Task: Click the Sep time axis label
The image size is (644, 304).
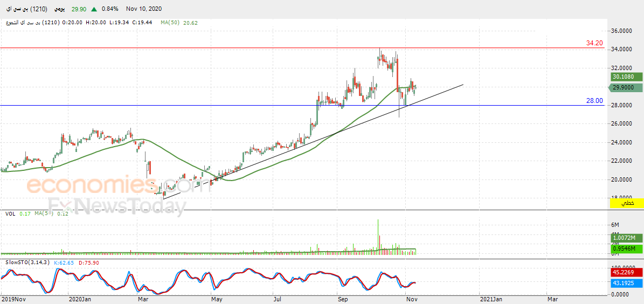Action: point(343,300)
